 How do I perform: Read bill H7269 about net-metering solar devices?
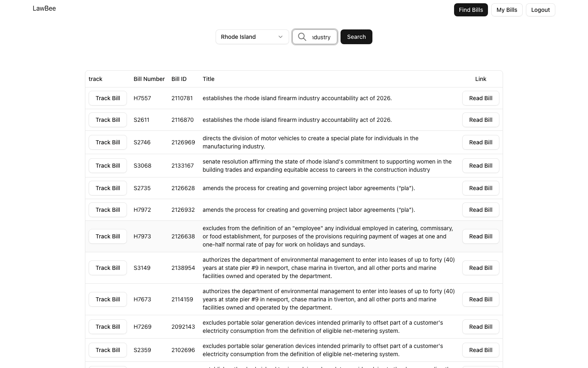481,327
